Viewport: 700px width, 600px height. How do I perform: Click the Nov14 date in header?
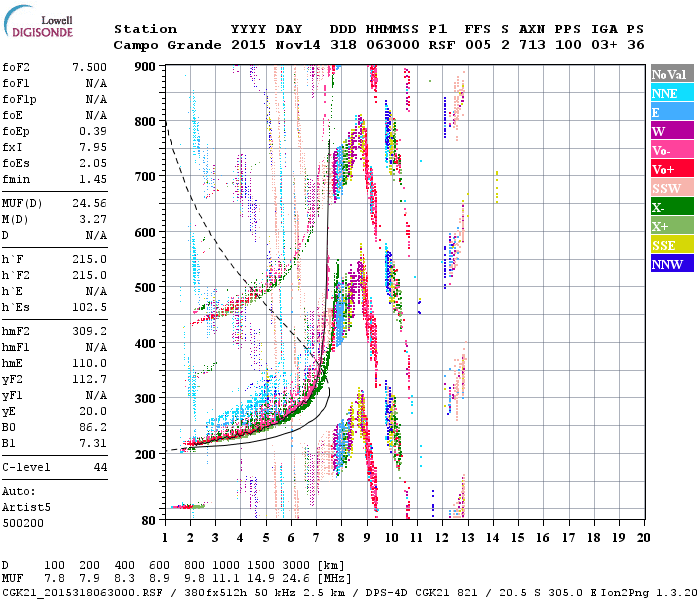(298, 45)
